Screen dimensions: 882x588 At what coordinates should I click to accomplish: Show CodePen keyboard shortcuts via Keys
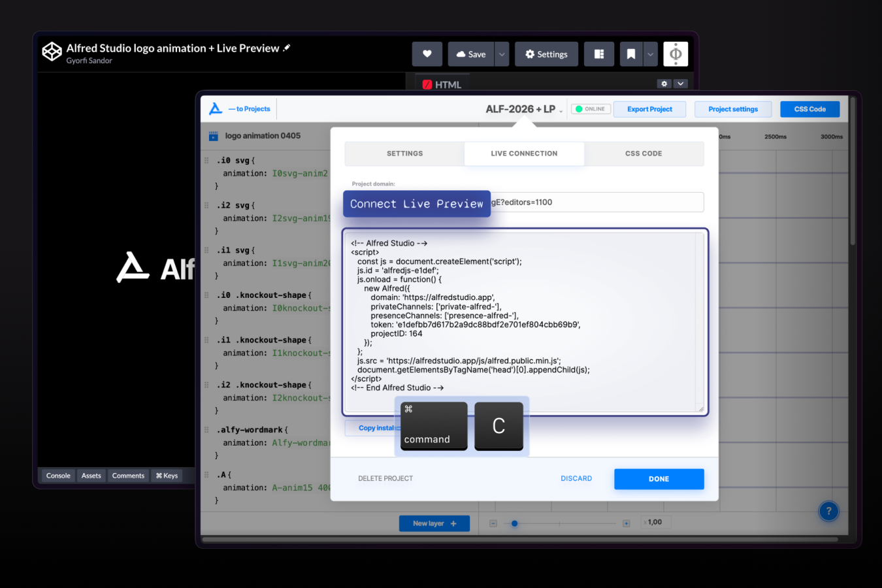[167, 476]
